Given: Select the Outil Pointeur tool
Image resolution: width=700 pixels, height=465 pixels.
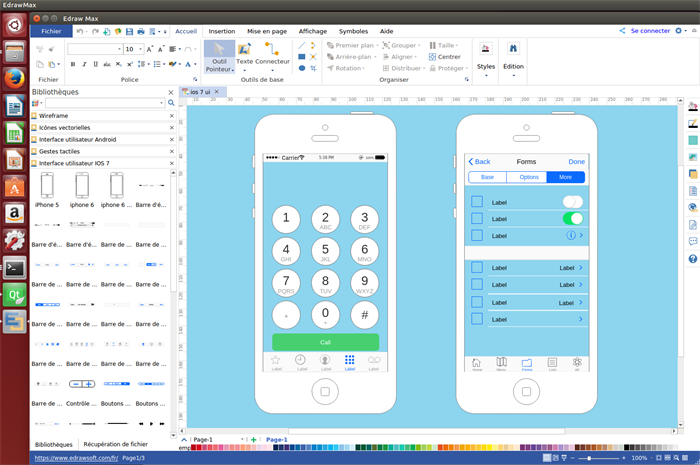Looking at the screenshot, I should tap(219, 57).
